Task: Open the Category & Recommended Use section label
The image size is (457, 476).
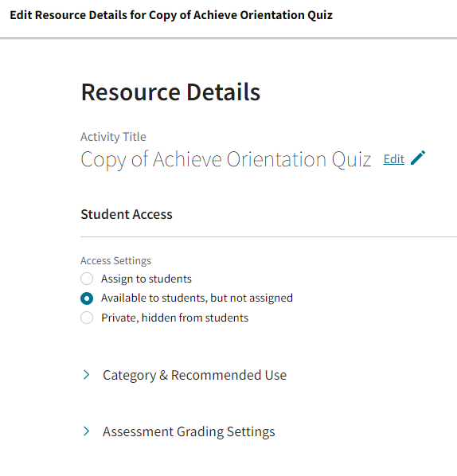Action: tap(194, 375)
